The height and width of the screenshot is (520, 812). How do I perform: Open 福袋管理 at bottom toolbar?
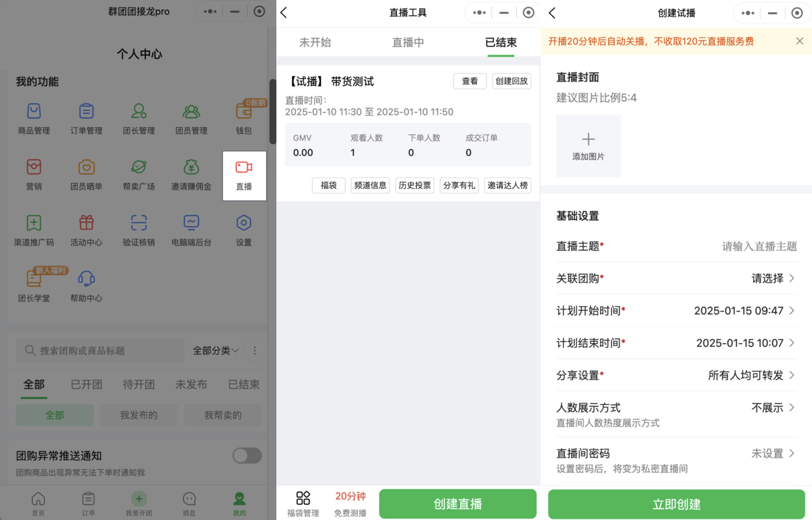(x=303, y=504)
